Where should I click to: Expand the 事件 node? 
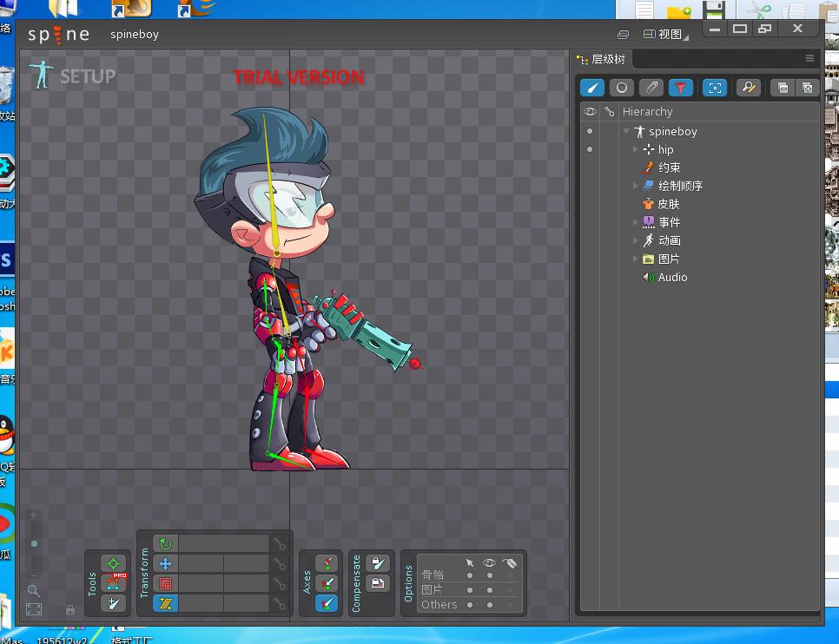[x=635, y=222]
